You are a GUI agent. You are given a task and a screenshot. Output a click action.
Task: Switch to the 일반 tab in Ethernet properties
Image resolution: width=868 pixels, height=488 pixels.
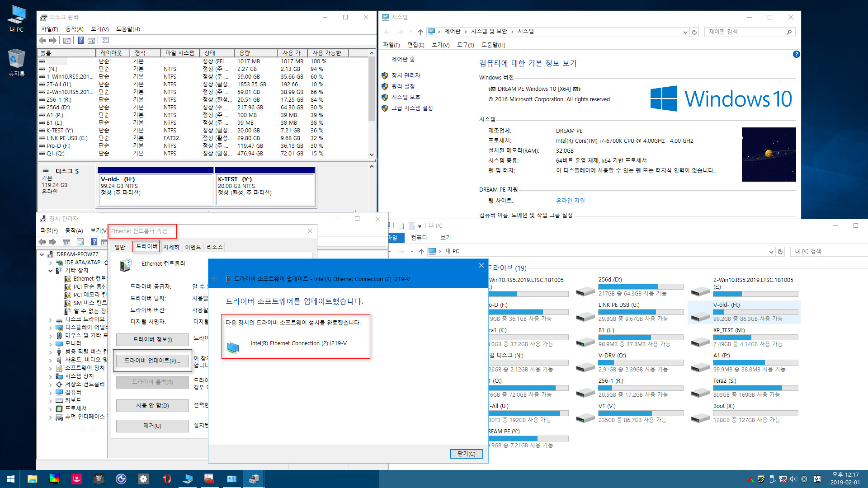click(x=120, y=247)
